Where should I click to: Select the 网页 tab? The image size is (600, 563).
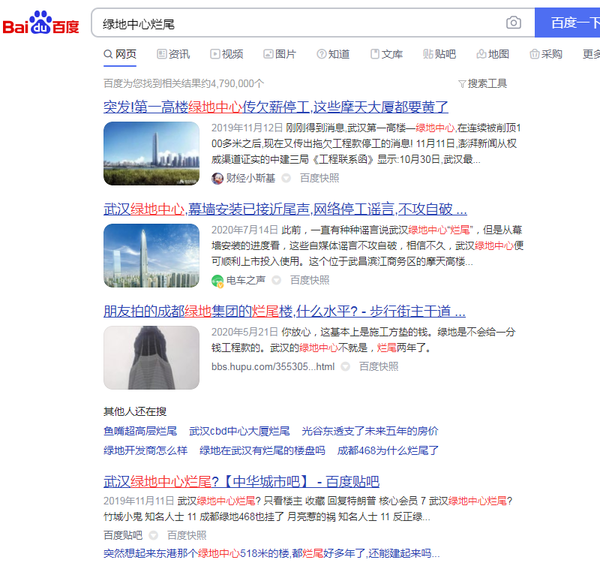(120, 54)
